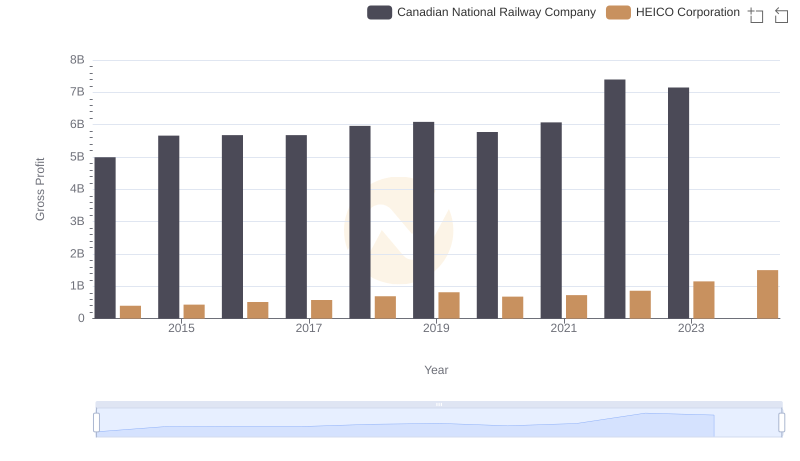800x461 pixels.
Task: Click the zoom area select icon
Action: (756, 15)
